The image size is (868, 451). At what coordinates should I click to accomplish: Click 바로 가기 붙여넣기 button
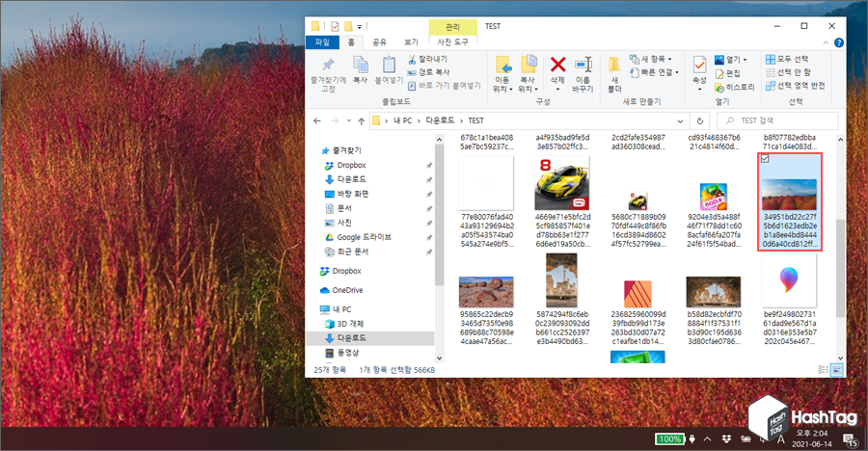(445, 86)
